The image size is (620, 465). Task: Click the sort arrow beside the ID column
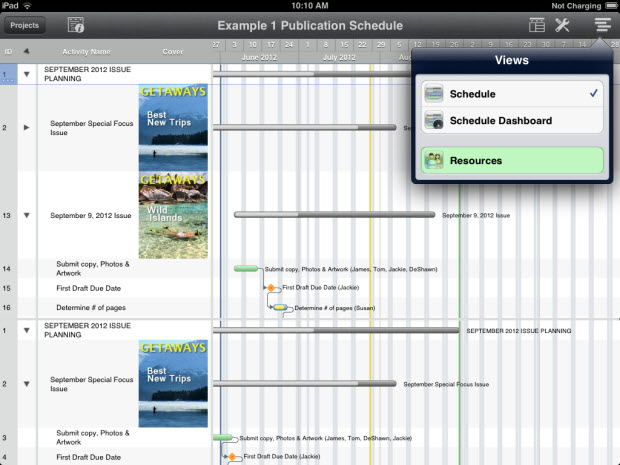pyautogui.click(x=27, y=51)
